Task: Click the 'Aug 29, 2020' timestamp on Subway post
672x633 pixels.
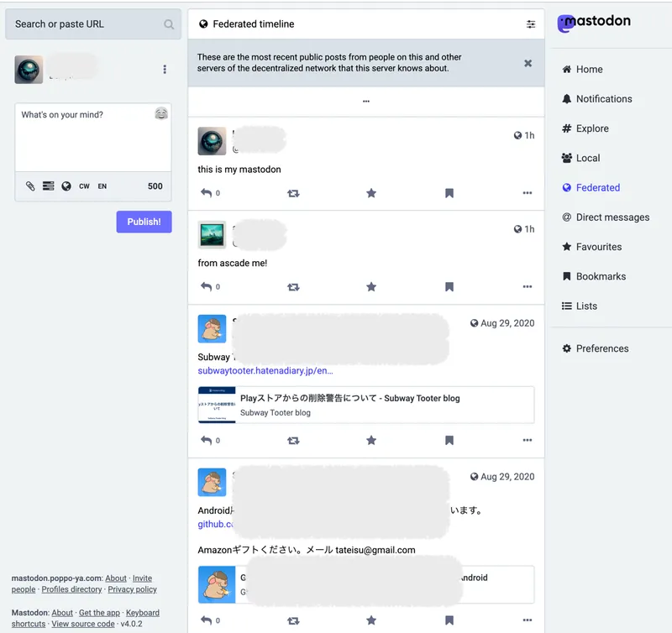Action: pyautogui.click(x=507, y=323)
